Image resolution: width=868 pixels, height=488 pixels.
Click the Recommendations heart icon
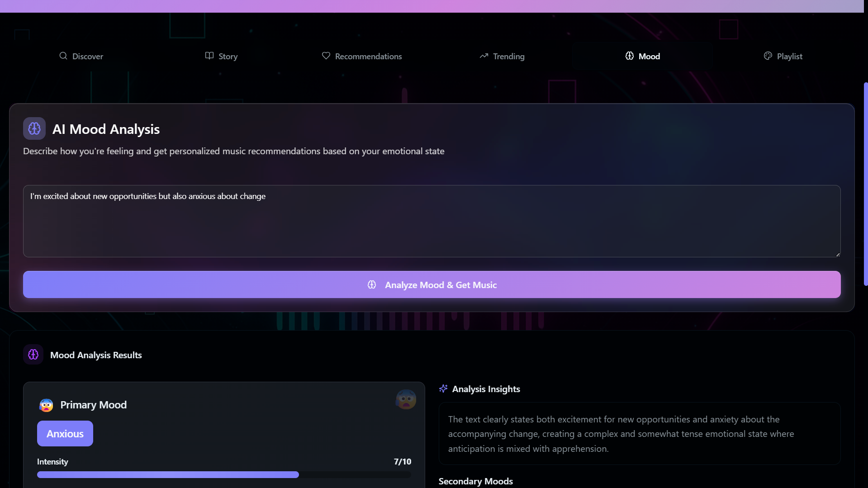point(326,56)
